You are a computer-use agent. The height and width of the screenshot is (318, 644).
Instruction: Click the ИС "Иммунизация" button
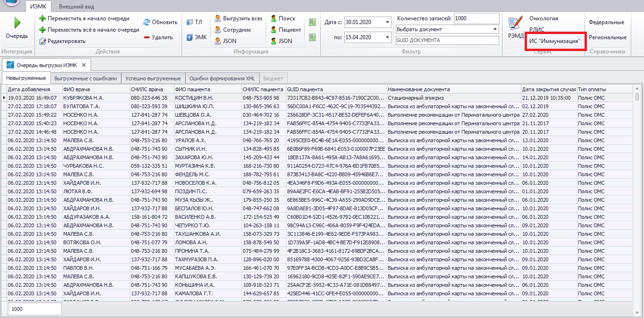(x=554, y=41)
